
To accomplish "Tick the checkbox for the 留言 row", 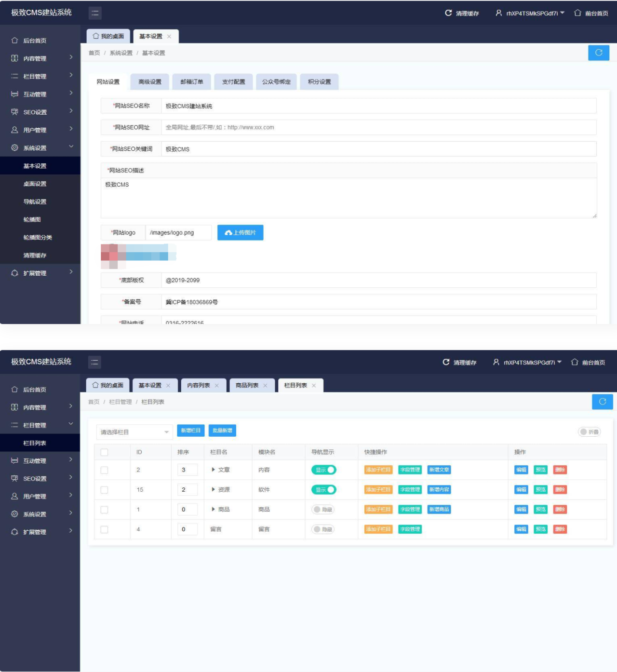I will tap(104, 529).
